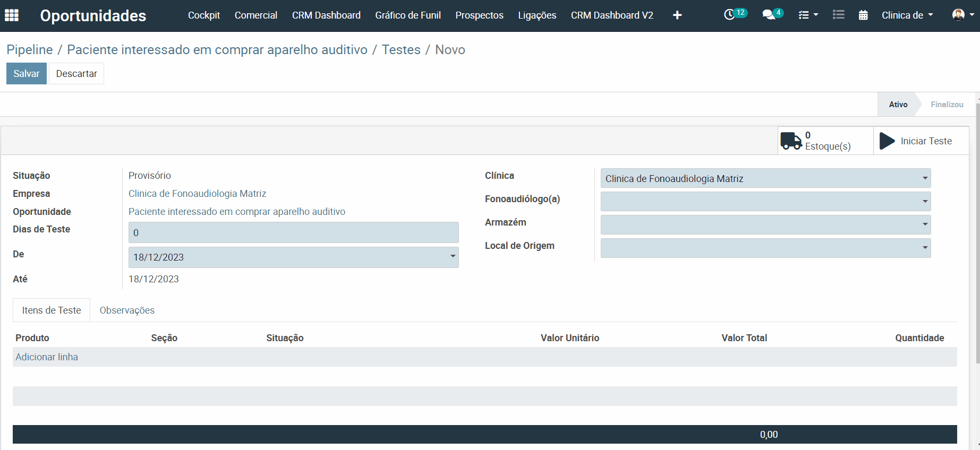Click the plus icon in top navigation

[677, 15]
